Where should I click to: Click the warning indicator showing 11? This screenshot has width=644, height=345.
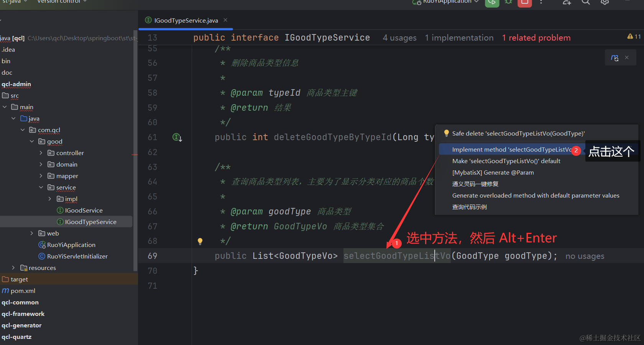(634, 37)
